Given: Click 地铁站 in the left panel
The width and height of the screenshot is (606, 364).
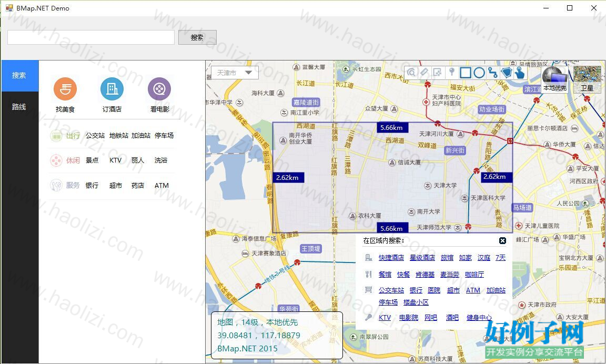Looking at the screenshot, I should coord(119,136).
